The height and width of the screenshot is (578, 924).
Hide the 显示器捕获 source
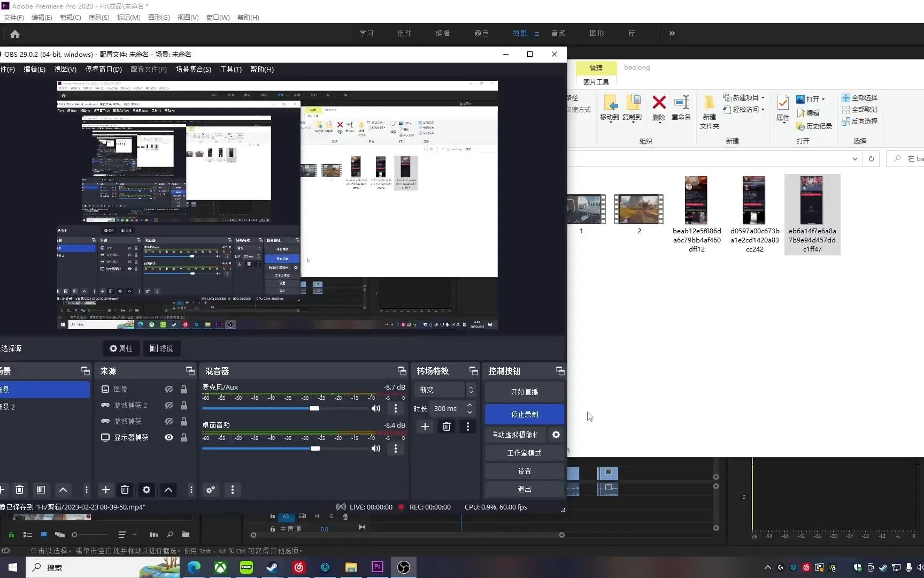(x=169, y=437)
